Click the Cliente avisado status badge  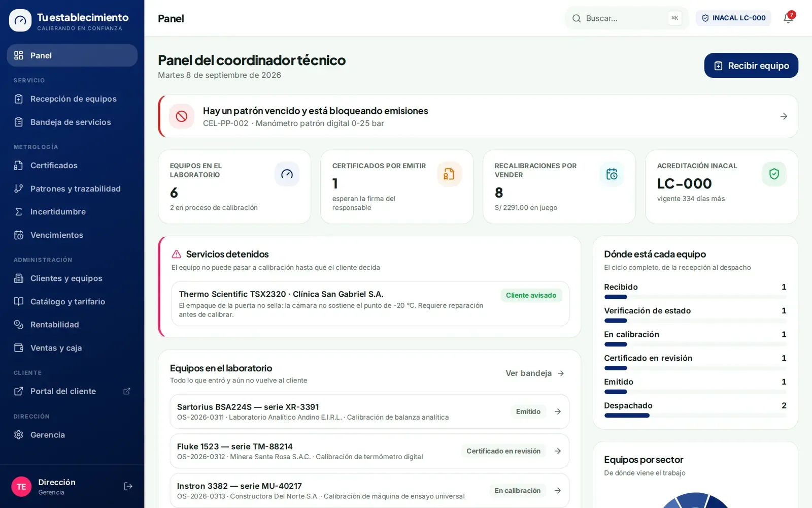pos(531,295)
